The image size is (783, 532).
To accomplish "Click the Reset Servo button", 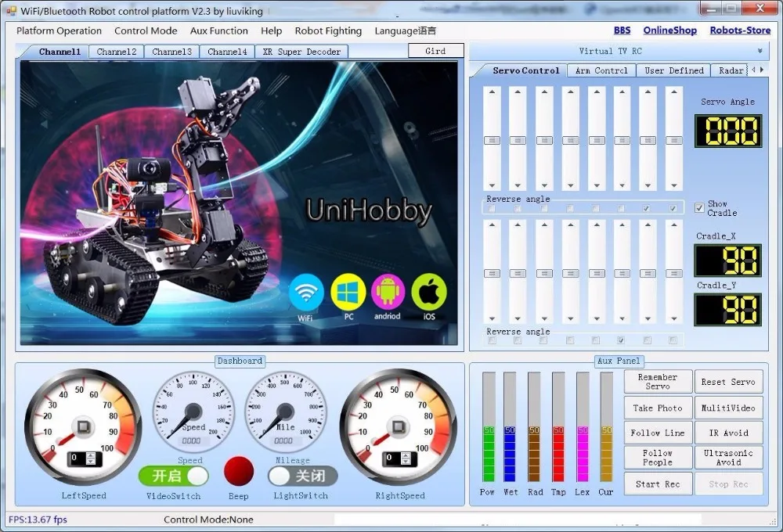I will pyautogui.click(x=728, y=382).
